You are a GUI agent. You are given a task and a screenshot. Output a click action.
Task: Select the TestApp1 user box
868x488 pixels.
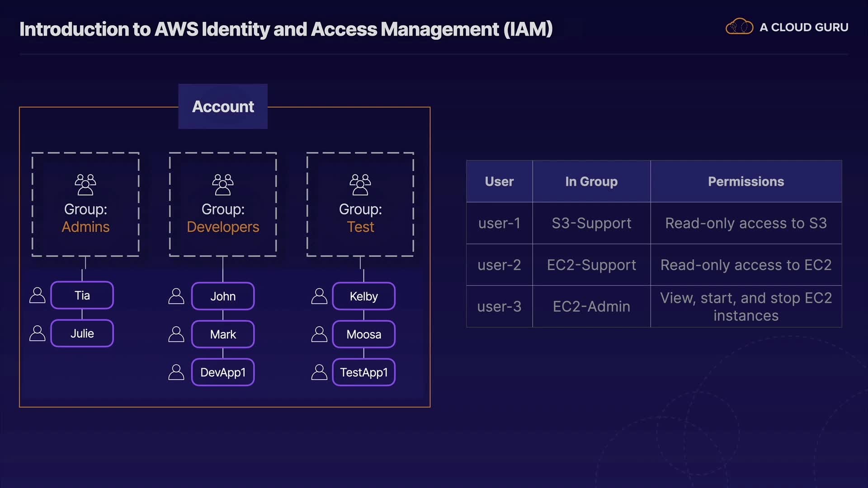pyautogui.click(x=363, y=372)
